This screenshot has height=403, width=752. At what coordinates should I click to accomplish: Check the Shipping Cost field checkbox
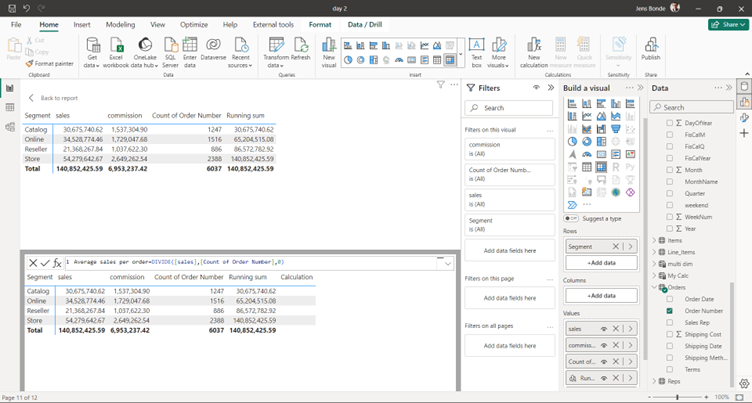(670, 334)
